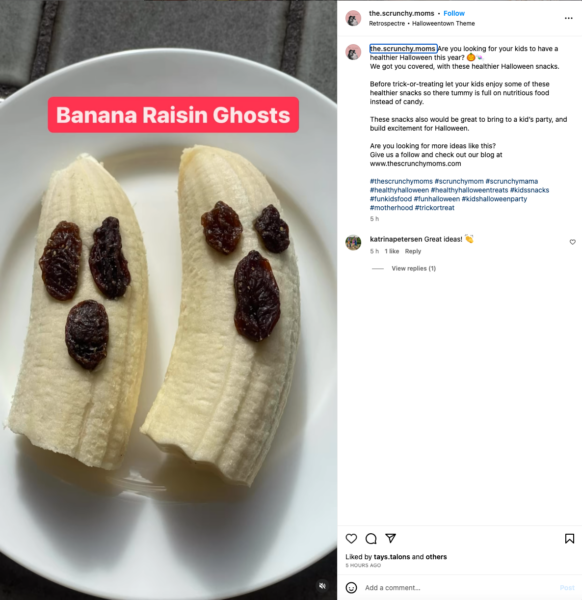Open the Retrospectre Halloweentown Theme audio link
This screenshot has height=600, width=582.
[422, 23]
